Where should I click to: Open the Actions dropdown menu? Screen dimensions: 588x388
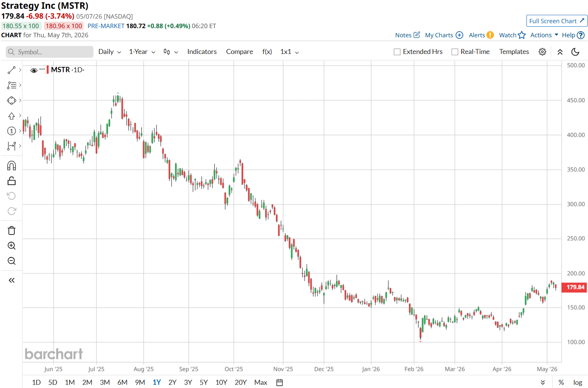pos(544,35)
